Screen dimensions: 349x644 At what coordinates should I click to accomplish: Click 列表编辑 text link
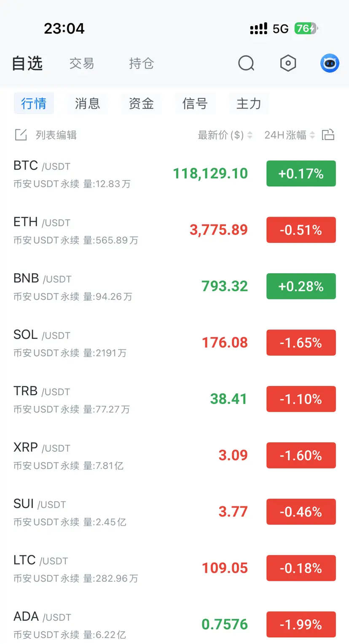pos(56,135)
